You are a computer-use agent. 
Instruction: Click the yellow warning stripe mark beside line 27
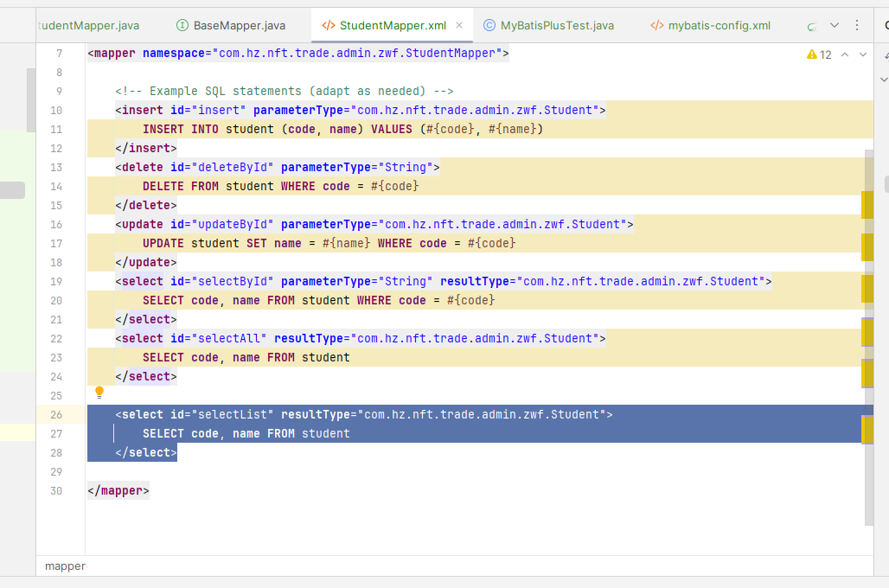click(867, 430)
